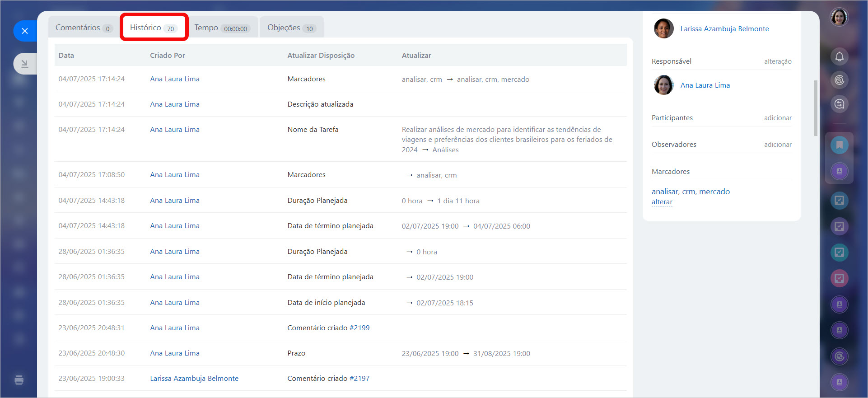Click the Data de início planejada cell

pyautogui.click(x=326, y=302)
